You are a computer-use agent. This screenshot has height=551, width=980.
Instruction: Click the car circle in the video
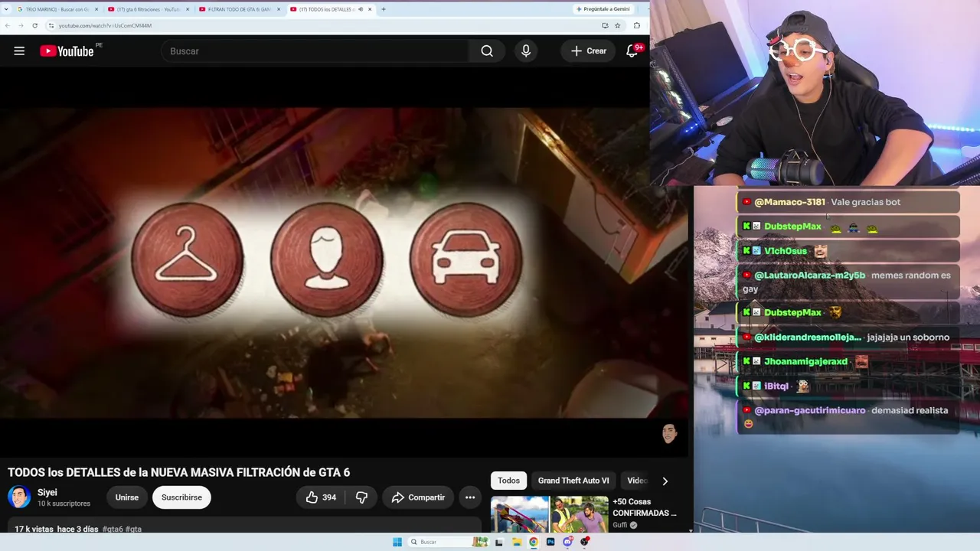click(x=466, y=260)
